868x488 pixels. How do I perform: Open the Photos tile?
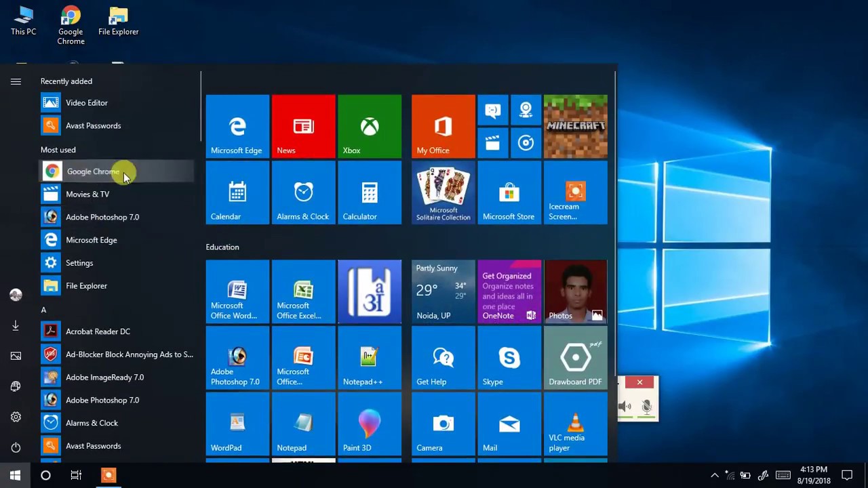(x=576, y=291)
